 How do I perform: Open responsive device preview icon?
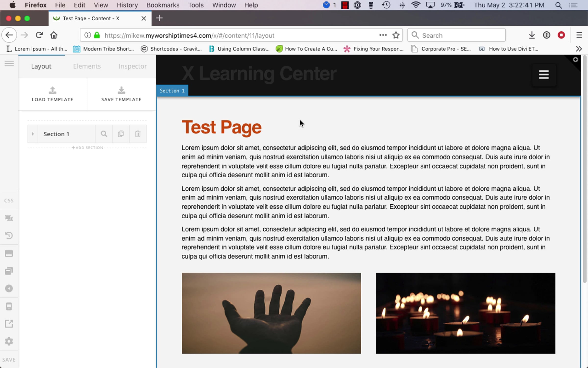coord(9,306)
